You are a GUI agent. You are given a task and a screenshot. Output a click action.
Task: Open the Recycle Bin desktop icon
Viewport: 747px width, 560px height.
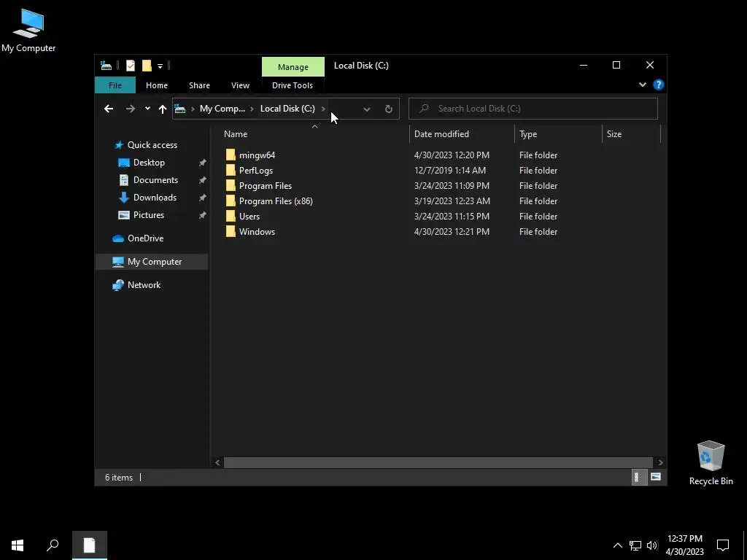[x=711, y=463]
